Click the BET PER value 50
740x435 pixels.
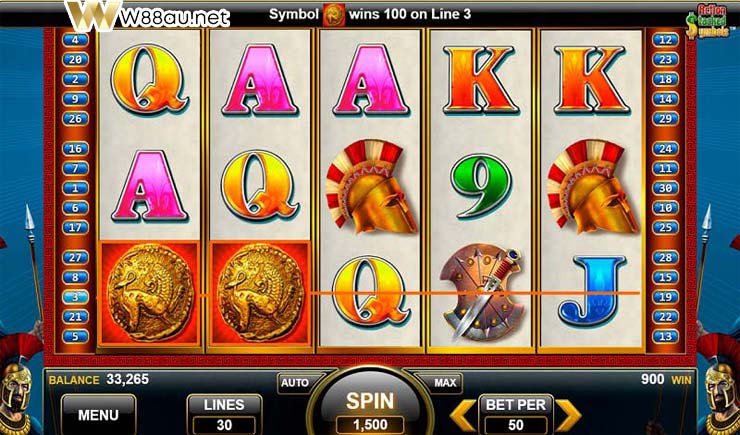coord(515,425)
